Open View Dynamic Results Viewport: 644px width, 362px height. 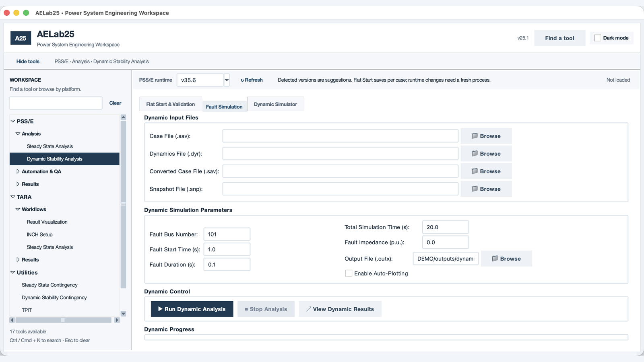coord(340,309)
